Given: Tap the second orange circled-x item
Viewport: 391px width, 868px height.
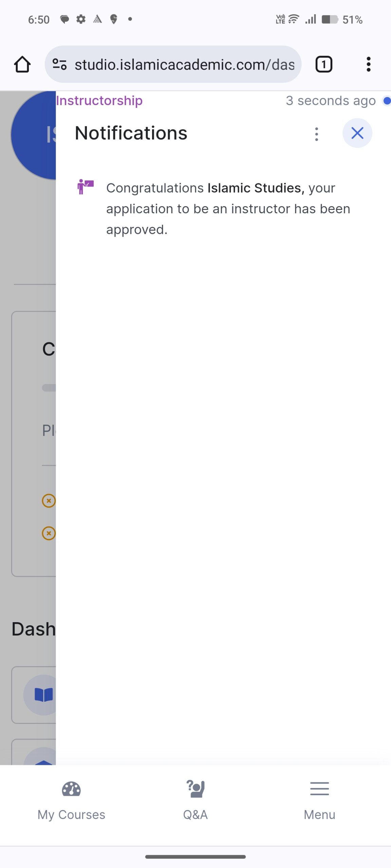Looking at the screenshot, I should tap(49, 533).
